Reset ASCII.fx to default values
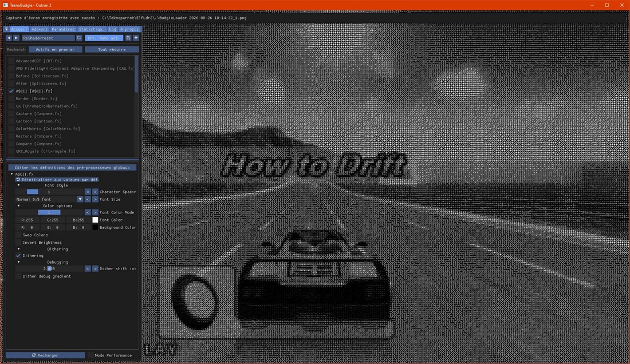Screen dimensions: 630x364 click(57, 180)
